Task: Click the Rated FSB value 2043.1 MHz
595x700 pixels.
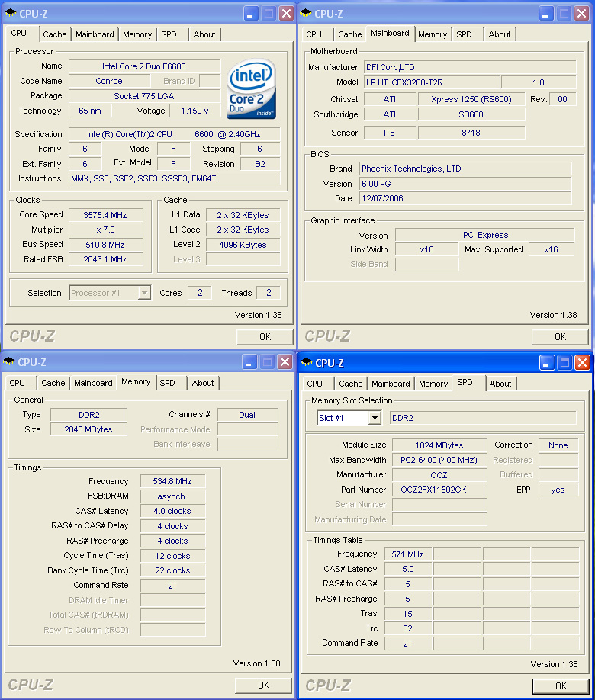Action: [x=105, y=259]
